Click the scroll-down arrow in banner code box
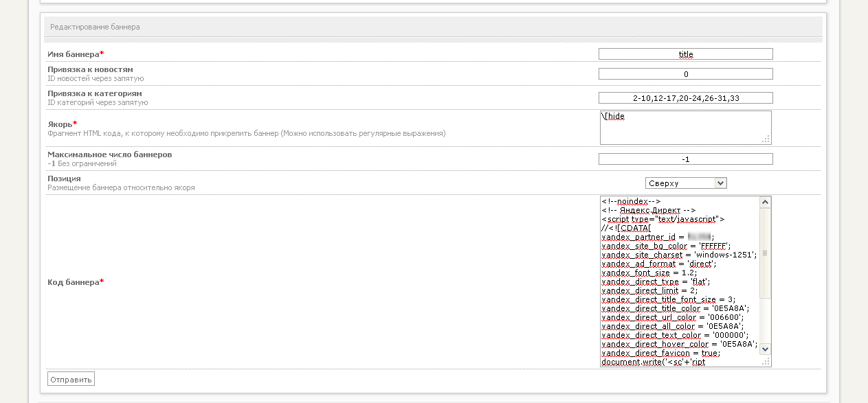Viewport: 868px width, 403px height. [x=766, y=349]
